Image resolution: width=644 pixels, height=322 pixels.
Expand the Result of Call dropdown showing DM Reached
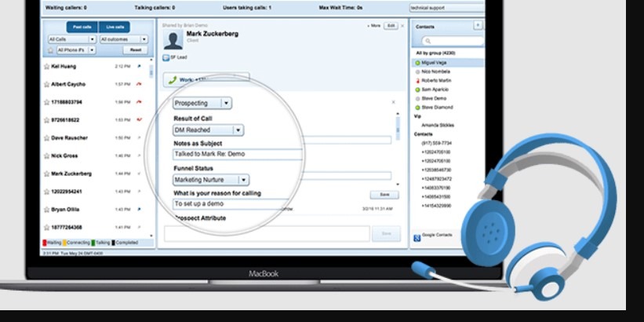click(x=238, y=130)
